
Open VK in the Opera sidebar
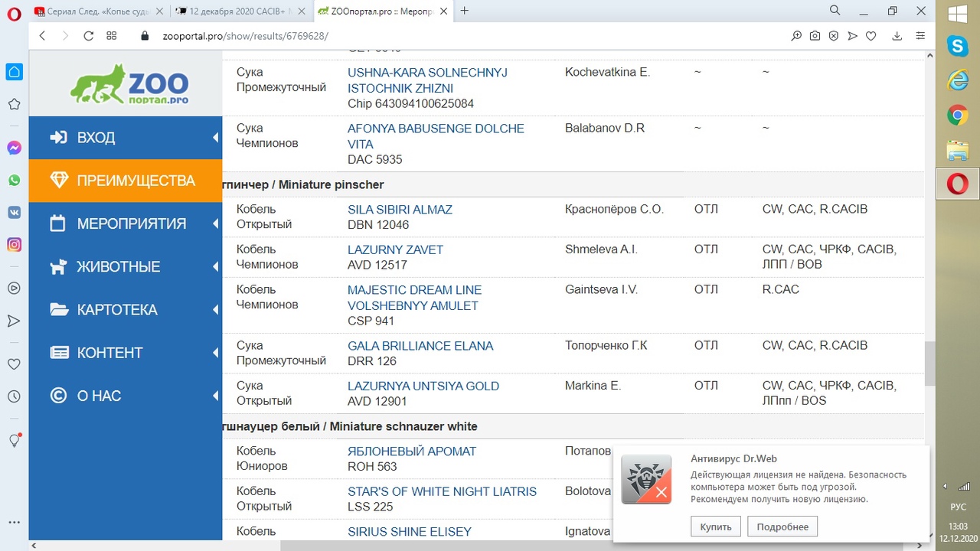[14, 213]
